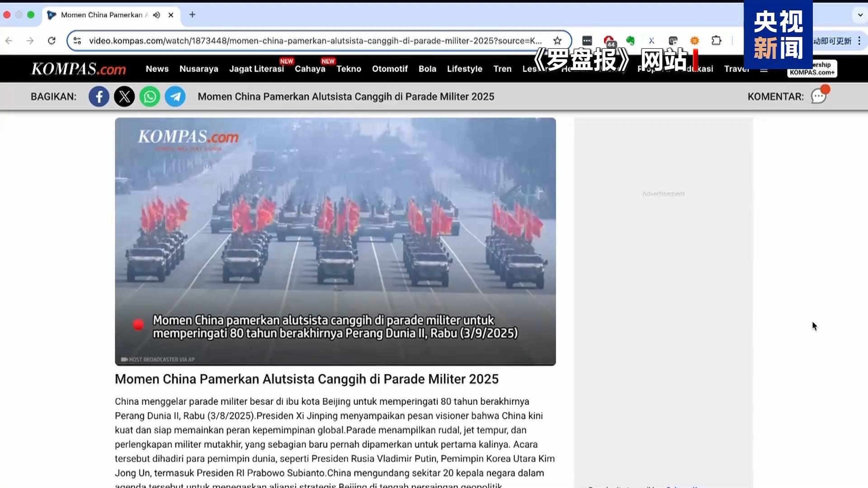The image size is (868, 488).
Task: Open site information in address bar
Action: click(77, 41)
